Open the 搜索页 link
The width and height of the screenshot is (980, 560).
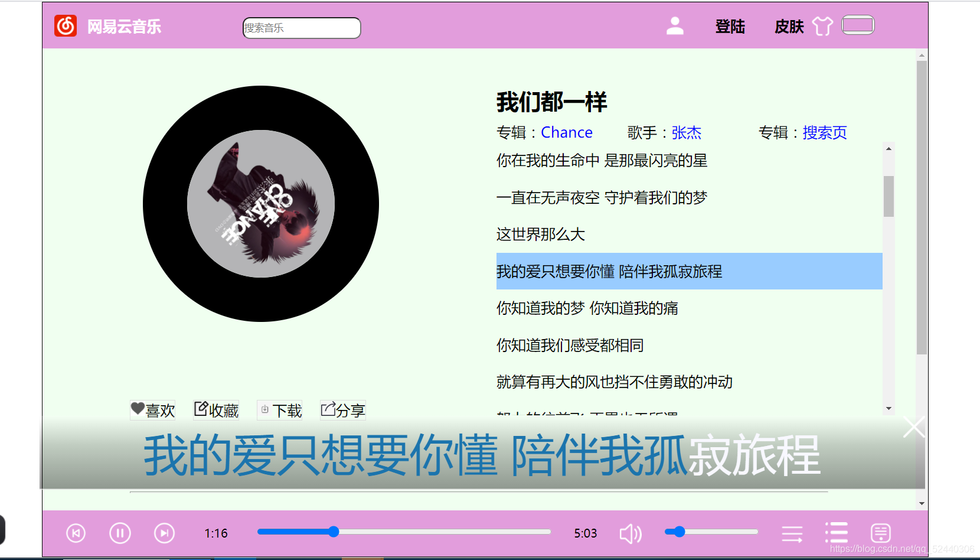825,132
